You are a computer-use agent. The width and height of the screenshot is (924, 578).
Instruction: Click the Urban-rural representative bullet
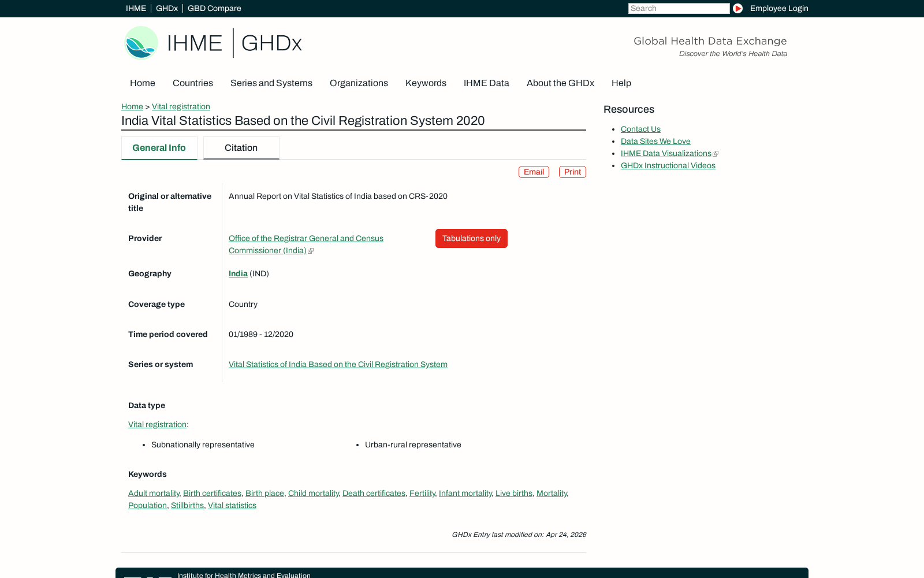click(x=413, y=444)
